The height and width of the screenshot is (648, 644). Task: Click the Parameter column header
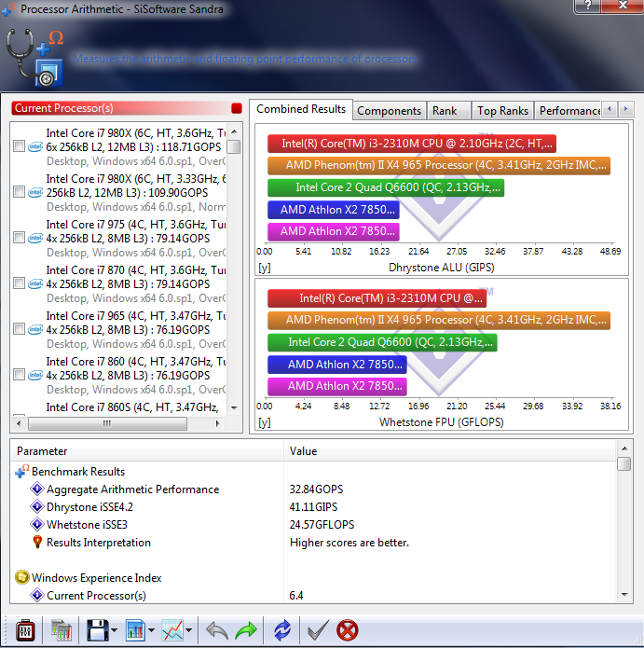click(147, 451)
